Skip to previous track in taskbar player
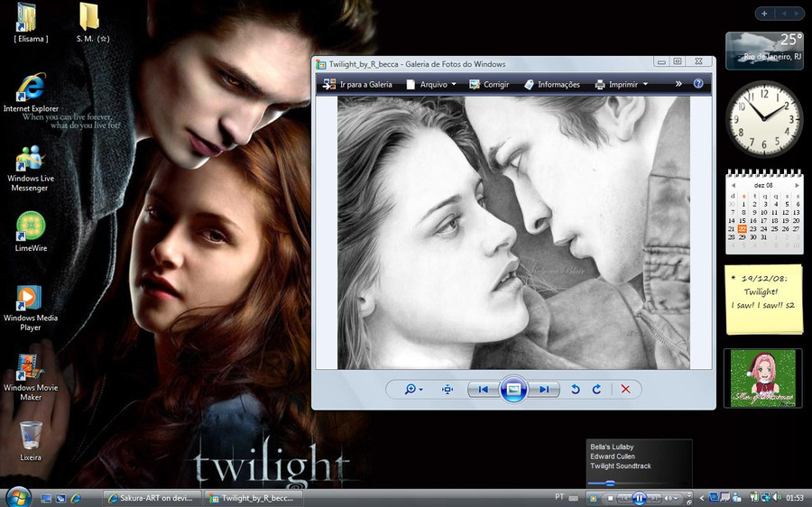812x507 pixels. click(x=625, y=498)
